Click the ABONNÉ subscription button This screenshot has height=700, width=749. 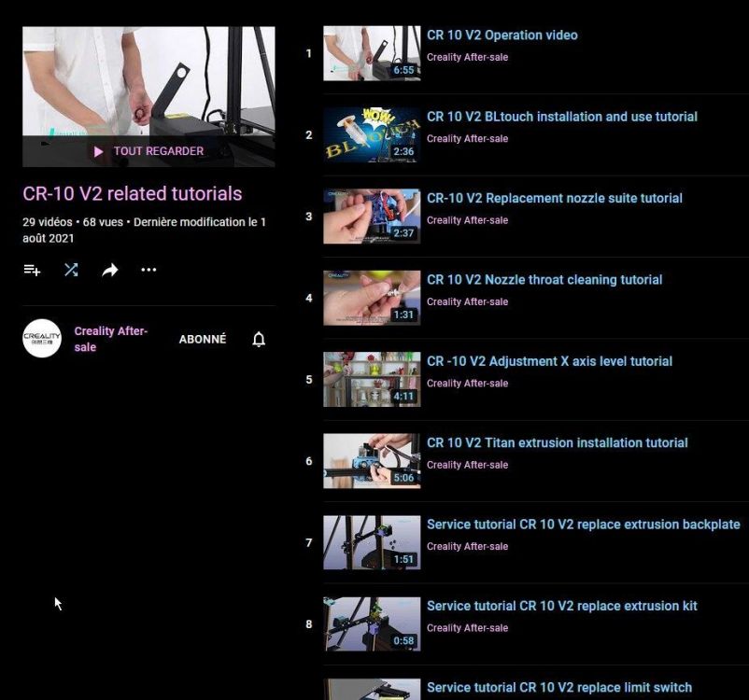[x=203, y=339]
